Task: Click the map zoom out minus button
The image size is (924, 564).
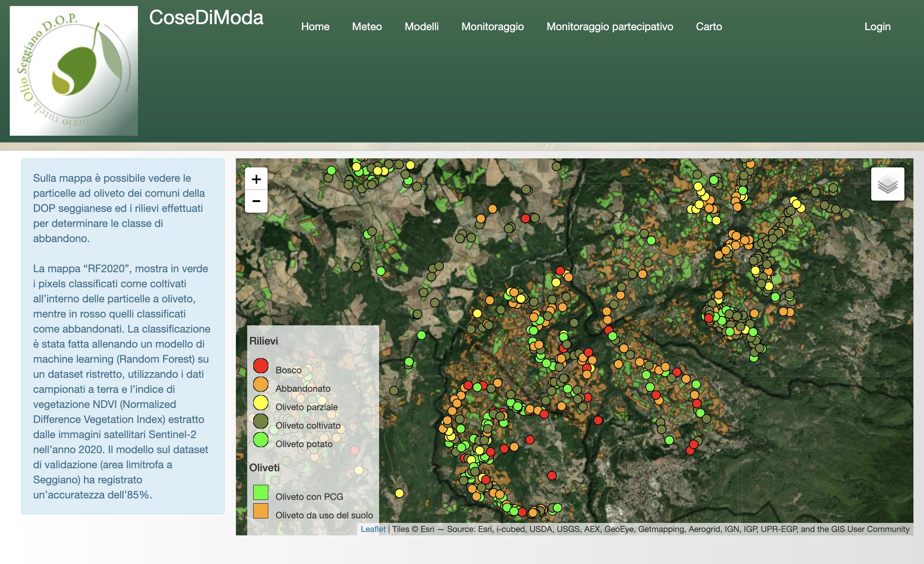Action: pyautogui.click(x=256, y=201)
